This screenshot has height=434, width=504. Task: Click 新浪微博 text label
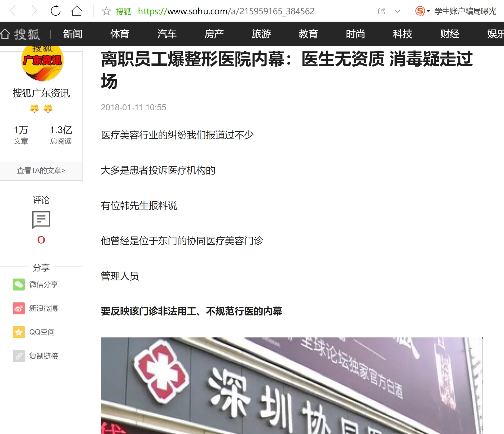tap(43, 308)
